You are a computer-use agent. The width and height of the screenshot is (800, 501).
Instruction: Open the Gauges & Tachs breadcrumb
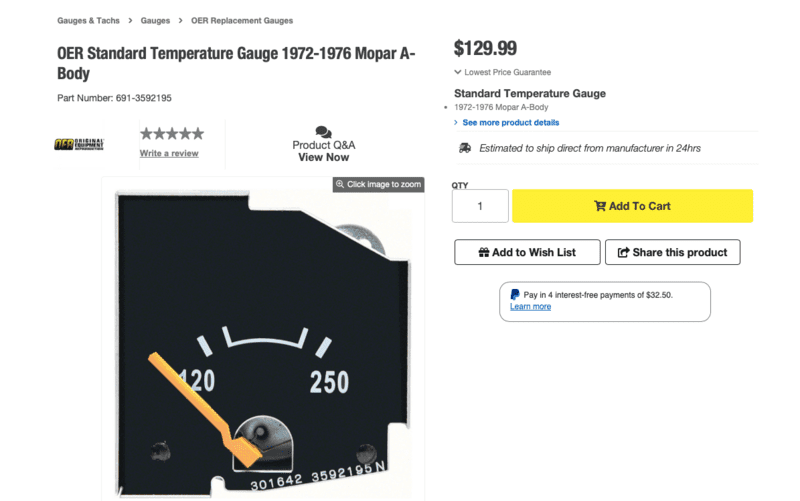point(88,20)
